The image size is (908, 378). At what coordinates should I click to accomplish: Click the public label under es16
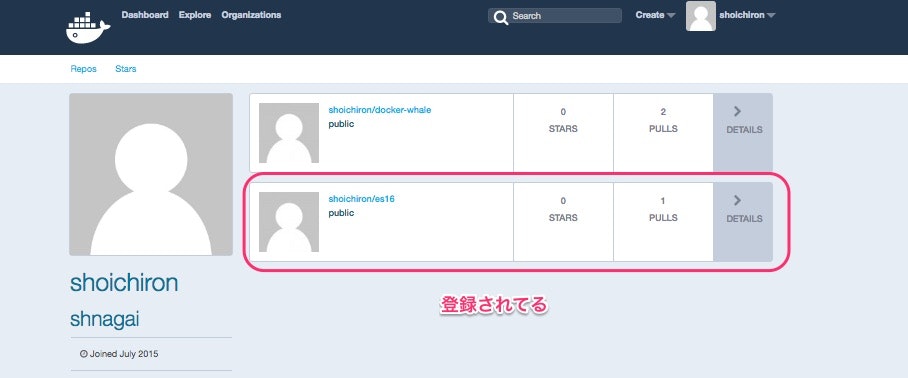click(341, 213)
